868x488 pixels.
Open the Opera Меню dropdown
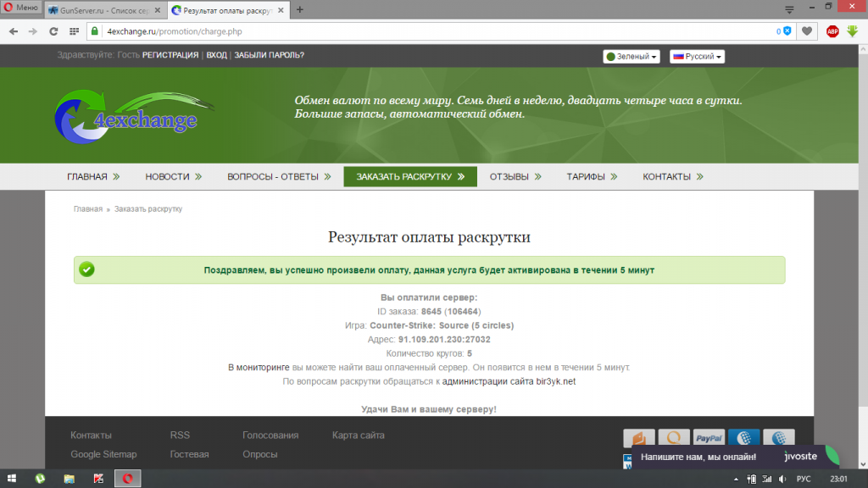tap(21, 8)
